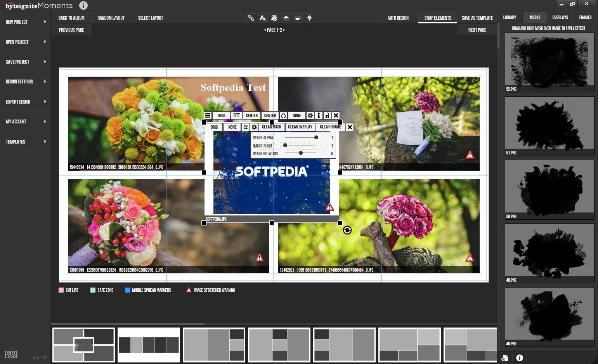Select the 51.PNG mask thumbnail

coord(549,126)
